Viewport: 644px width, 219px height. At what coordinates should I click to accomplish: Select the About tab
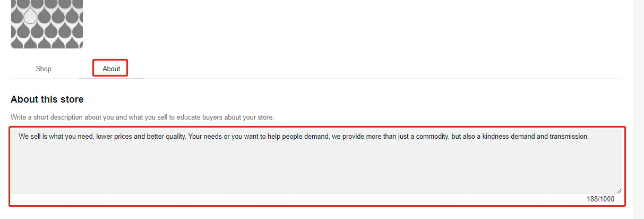pos(111,69)
